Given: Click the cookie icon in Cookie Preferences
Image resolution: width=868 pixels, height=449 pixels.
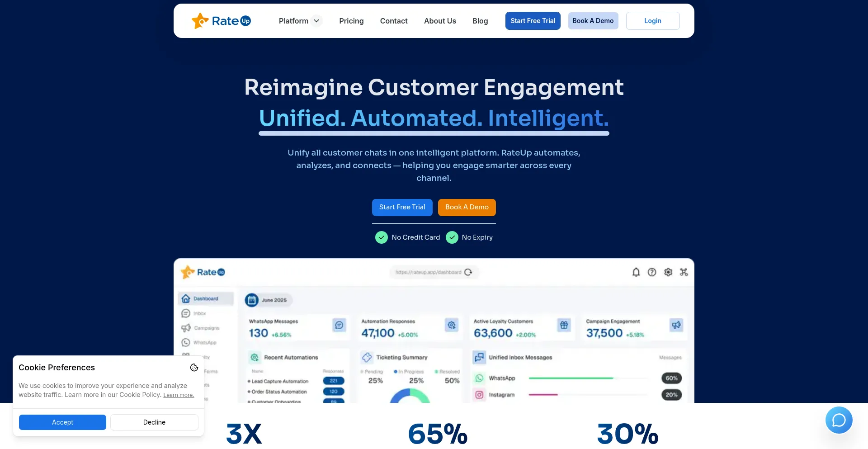Looking at the screenshot, I should click(194, 368).
